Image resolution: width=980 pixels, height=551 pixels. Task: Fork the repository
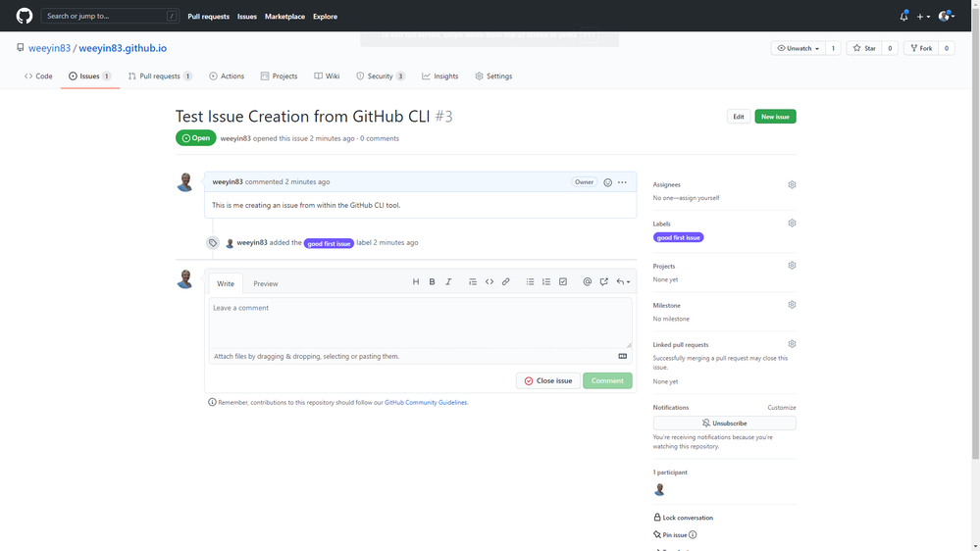click(921, 48)
